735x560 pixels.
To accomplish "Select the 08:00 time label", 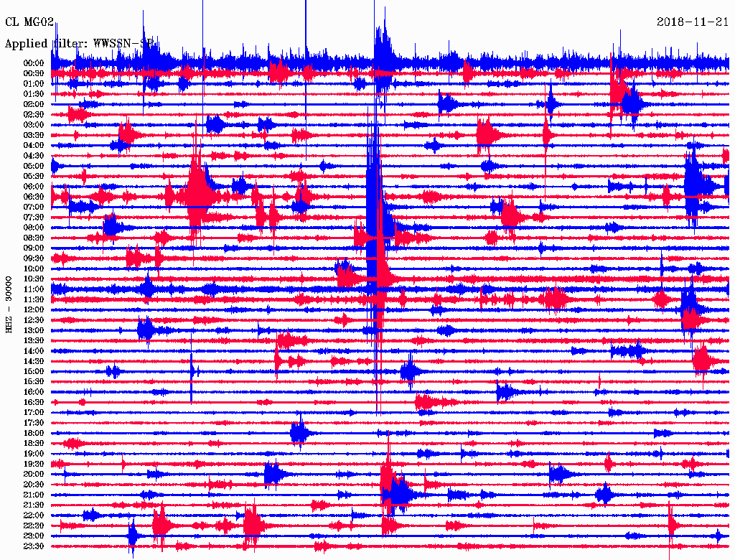I will pos(34,228).
